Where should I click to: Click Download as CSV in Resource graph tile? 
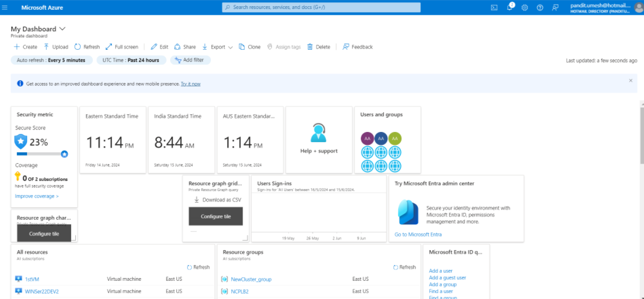tap(218, 200)
